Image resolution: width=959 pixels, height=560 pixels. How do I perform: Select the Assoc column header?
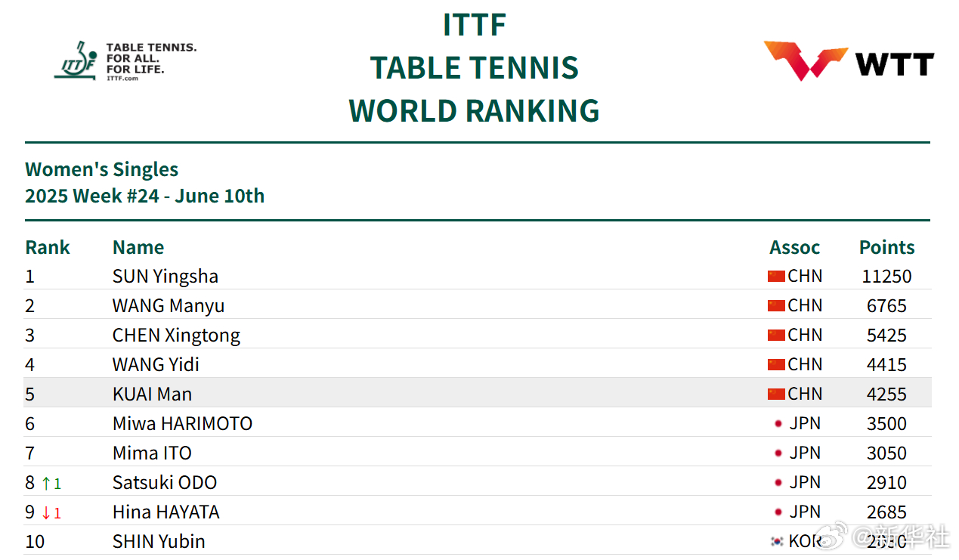(794, 247)
